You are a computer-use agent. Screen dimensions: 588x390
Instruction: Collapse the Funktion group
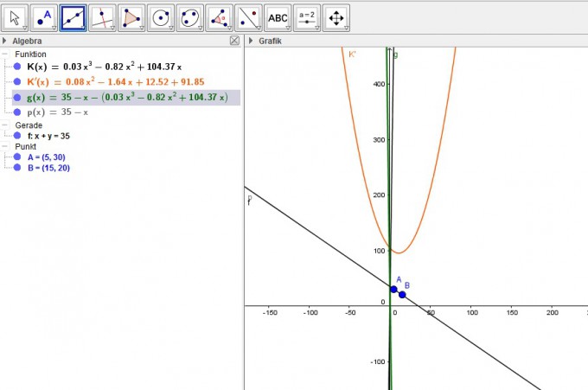click(7, 54)
